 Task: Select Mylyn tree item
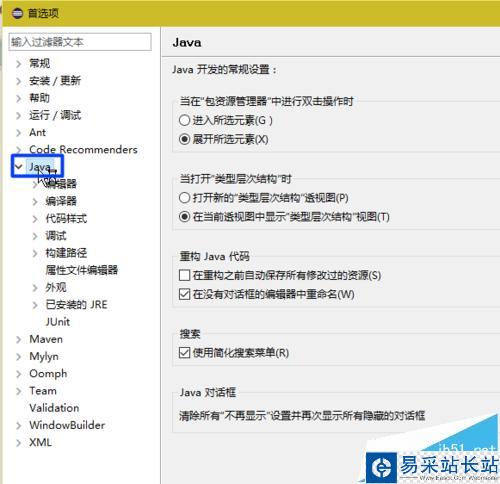click(44, 357)
